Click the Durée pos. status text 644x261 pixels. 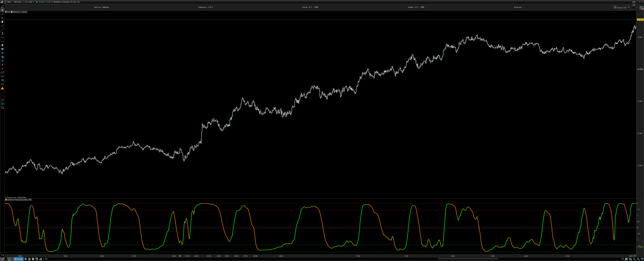519,7
